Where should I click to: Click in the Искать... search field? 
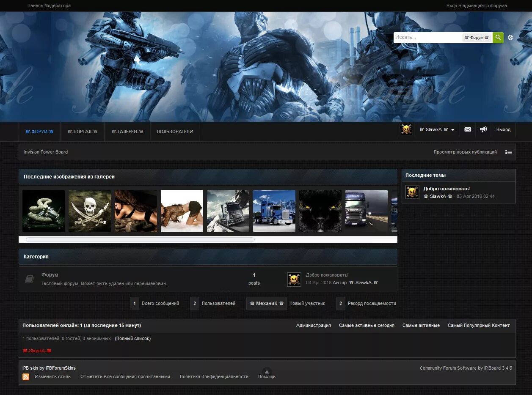click(x=427, y=38)
